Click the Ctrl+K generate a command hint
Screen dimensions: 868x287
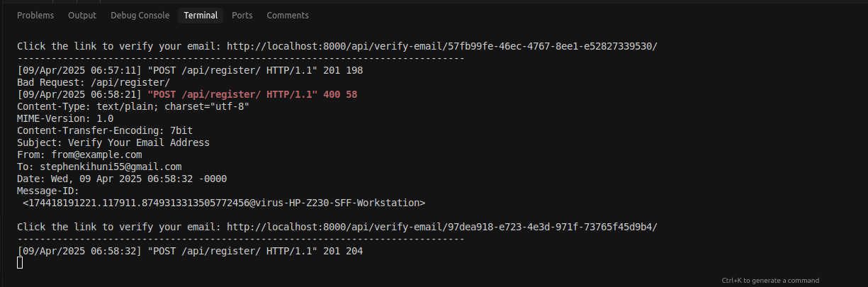tap(770, 281)
